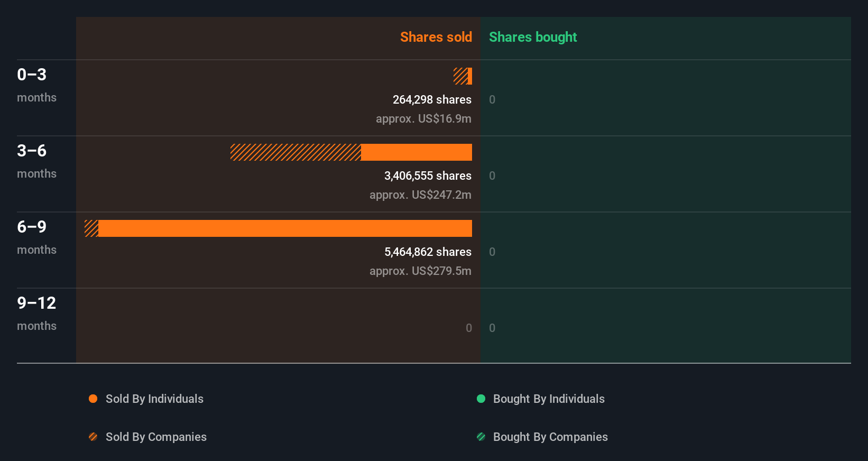This screenshot has height=461, width=868.
Task: Click the striped Bought By Companies legend icon
Action: click(481, 437)
